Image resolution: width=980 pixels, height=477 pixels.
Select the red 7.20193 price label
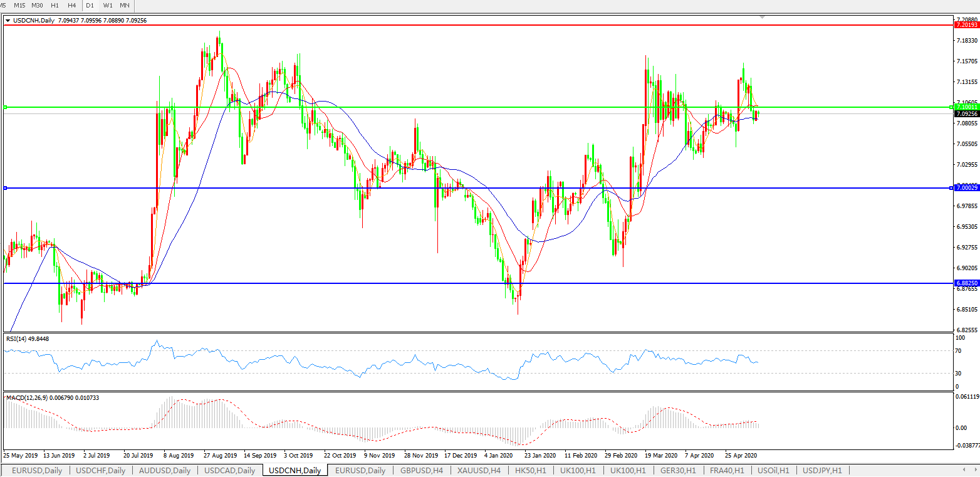coord(966,25)
